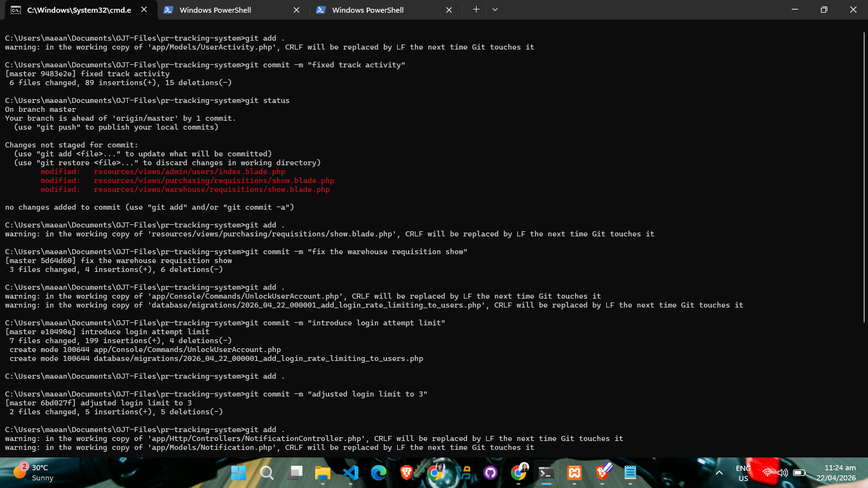Show hidden system tray icons
The height and width of the screenshot is (488, 868).
719,473
